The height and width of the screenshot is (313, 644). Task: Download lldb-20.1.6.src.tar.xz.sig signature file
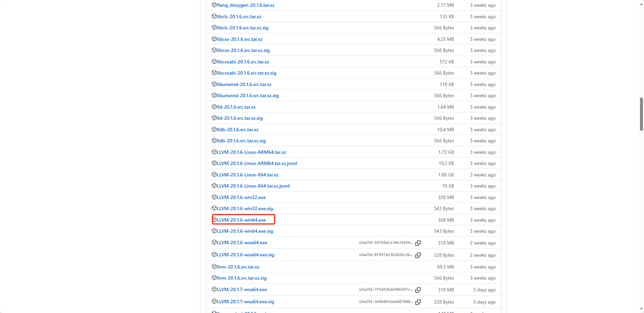241,141
